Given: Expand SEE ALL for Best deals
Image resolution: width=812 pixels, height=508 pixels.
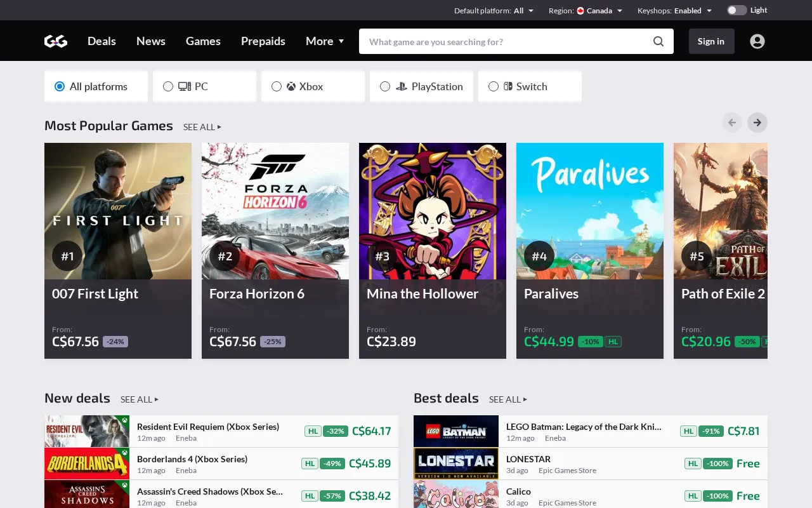Looking at the screenshot, I should tap(508, 399).
